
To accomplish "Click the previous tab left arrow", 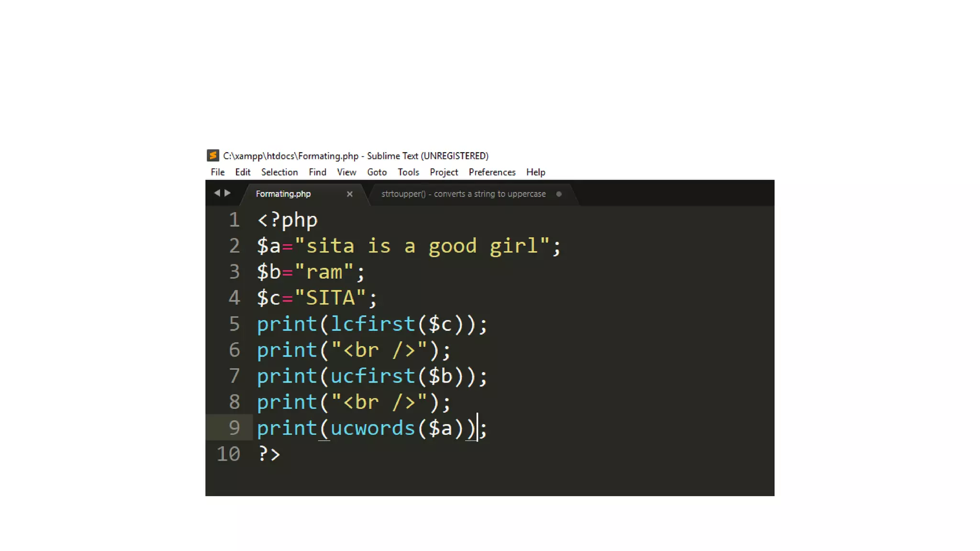I will point(217,193).
